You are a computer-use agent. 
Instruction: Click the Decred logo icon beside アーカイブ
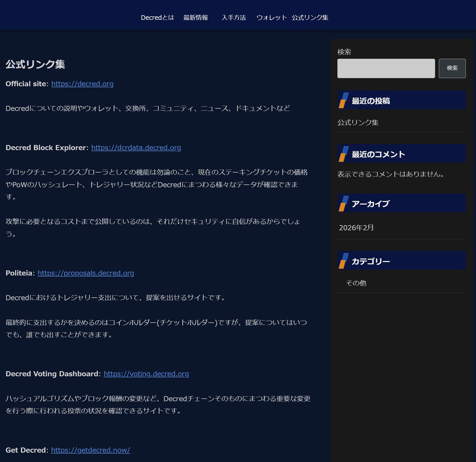point(344,203)
